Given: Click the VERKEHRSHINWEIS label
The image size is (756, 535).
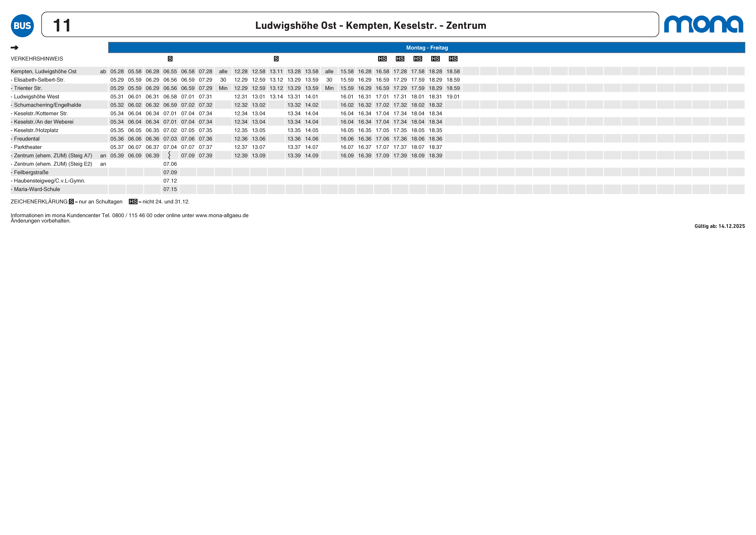Looking at the screenshot, I should pyautogui.click(x=37, y=59).
